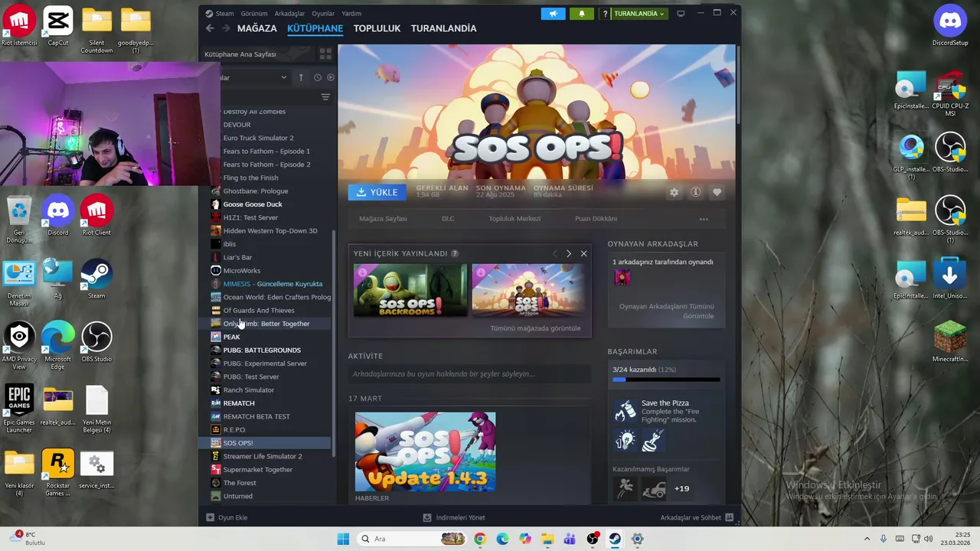Open İndirmeleri Yönet downloads manager
Screen dimensions: 980x551
[454, 517]
